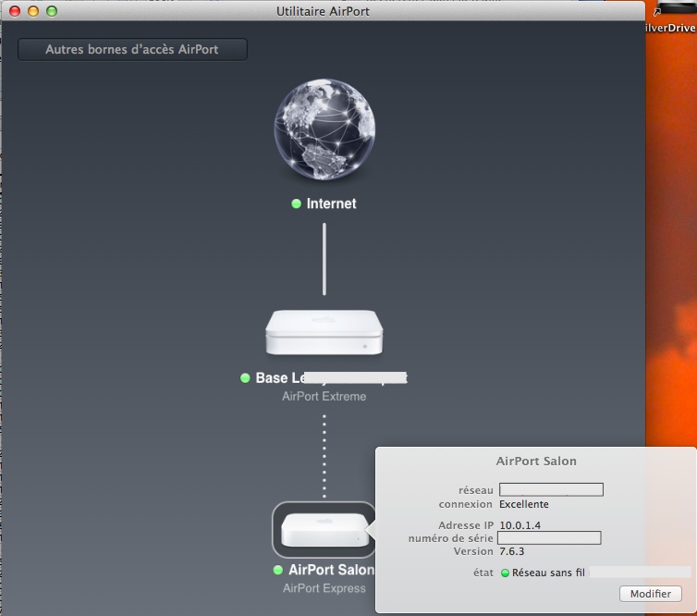Click the Internet globe icon

pyautogui.click(x=324, y=132)
